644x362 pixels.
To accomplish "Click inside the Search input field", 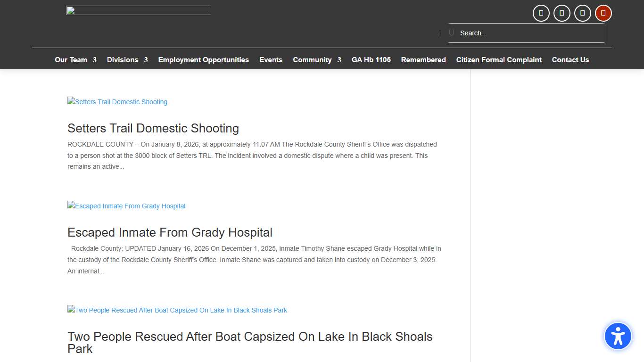I will [519, 33].
